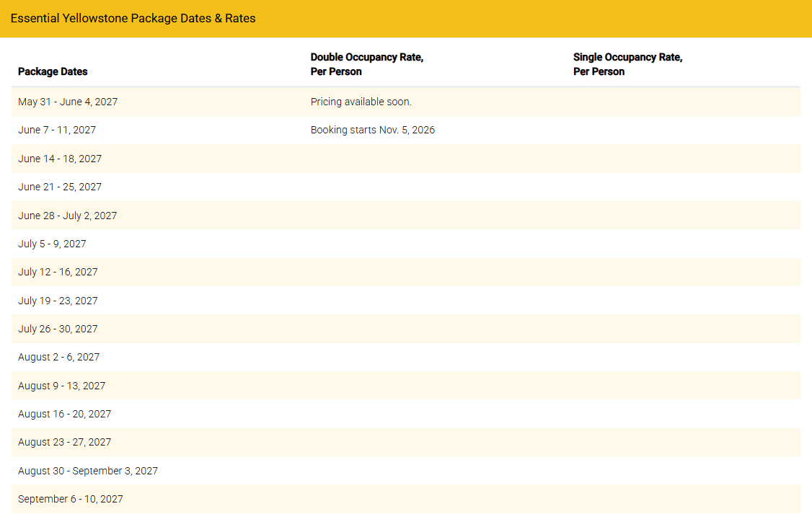Select the 'August 16 - 20, 2027' date
Screen dimensions: 812x527
pos(64,414)
